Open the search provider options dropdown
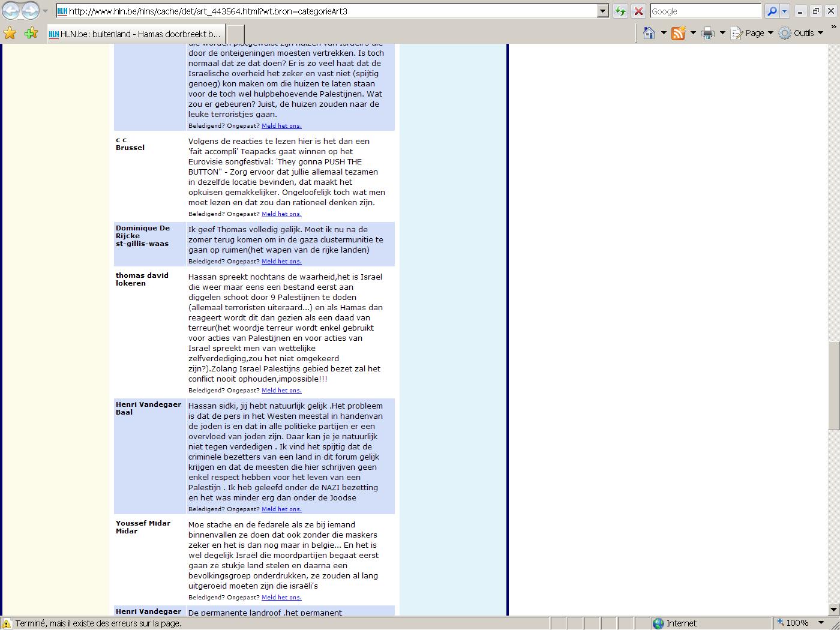The width and height of the screenshot is (840, 630). [x=784, y=11]
